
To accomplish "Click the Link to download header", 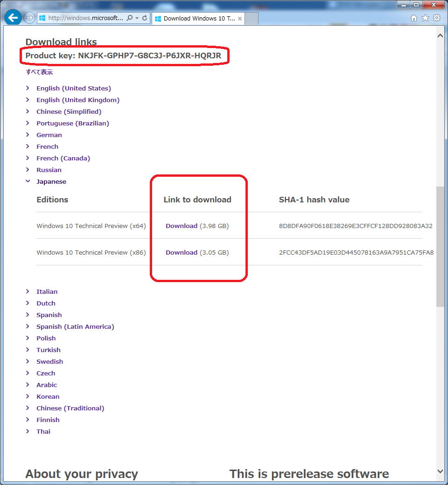I will (x=197, y=200).
